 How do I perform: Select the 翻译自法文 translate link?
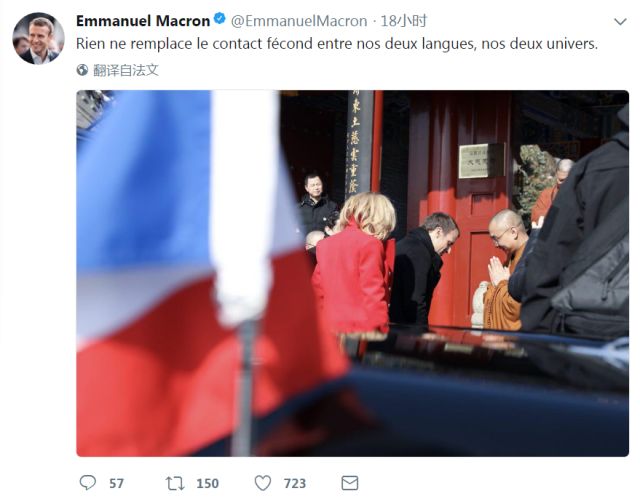click(x=125, y=70)
